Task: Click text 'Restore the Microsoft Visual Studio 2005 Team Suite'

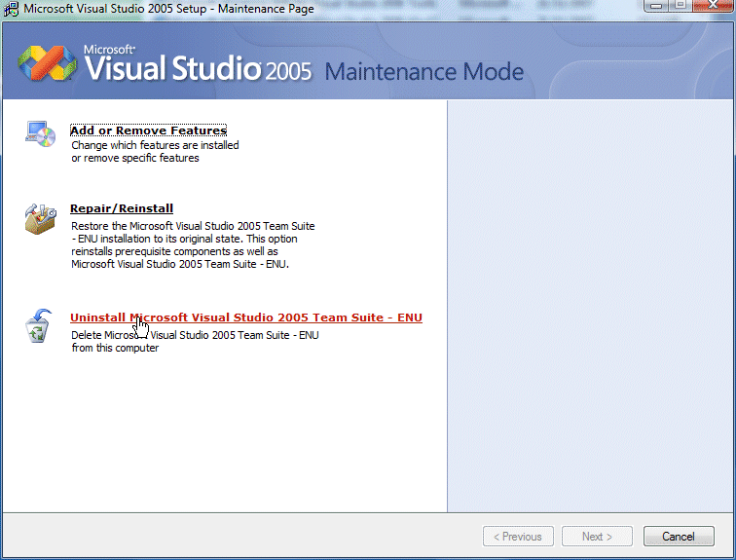Action: [x=193, y=226]
